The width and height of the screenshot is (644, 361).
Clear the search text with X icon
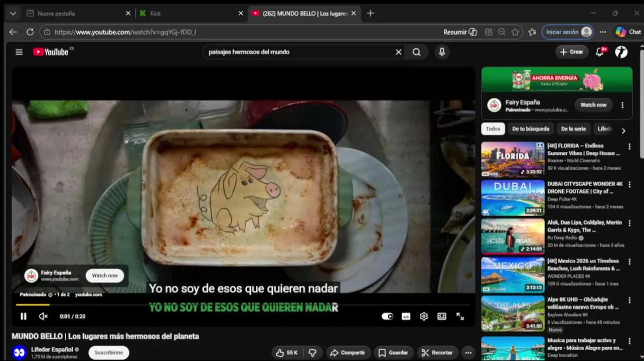398,52
